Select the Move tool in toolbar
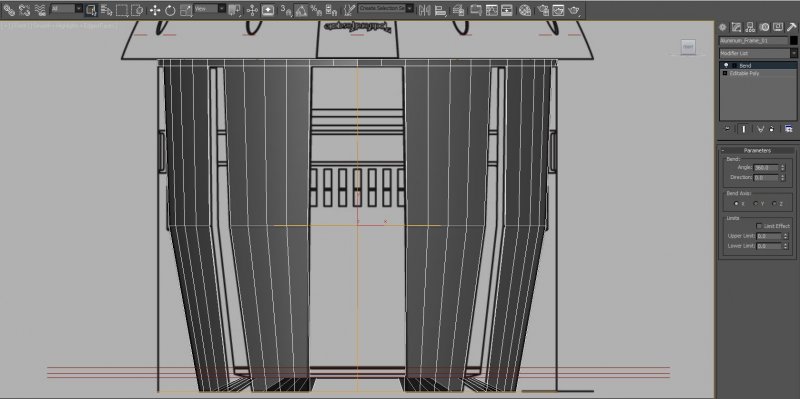Screen dimensions: 800x399 [x=155, y=10]
